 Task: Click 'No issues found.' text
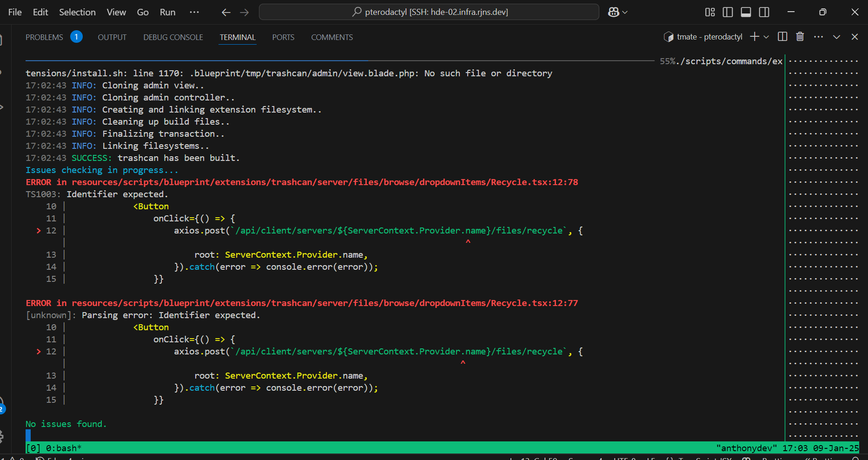(x=66, y=424)
